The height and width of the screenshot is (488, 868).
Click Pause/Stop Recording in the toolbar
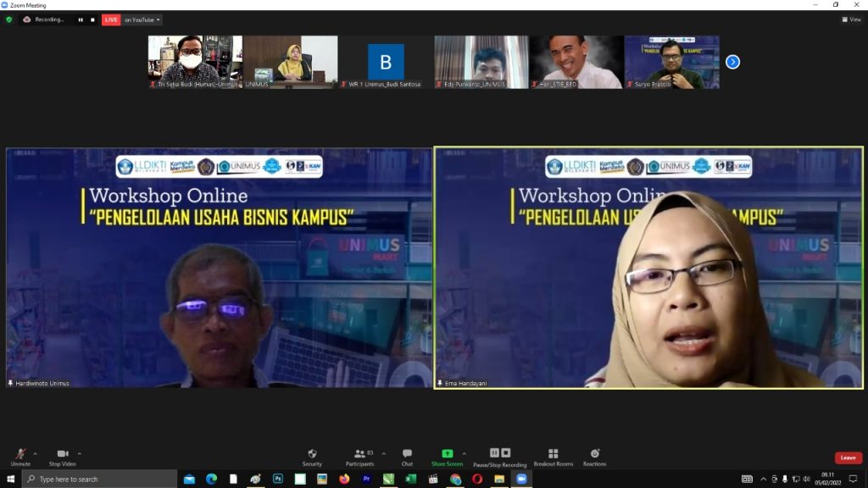(499, 454)
